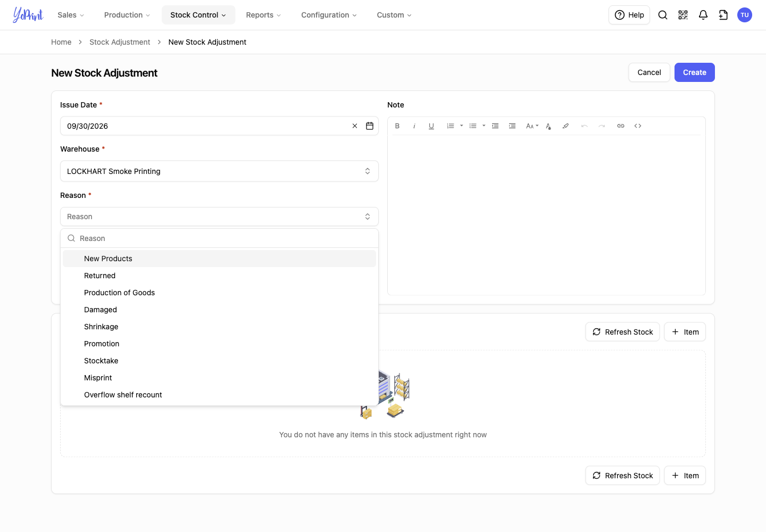
Task: Choose the Production of Goods reason
Action: point(219,293)
